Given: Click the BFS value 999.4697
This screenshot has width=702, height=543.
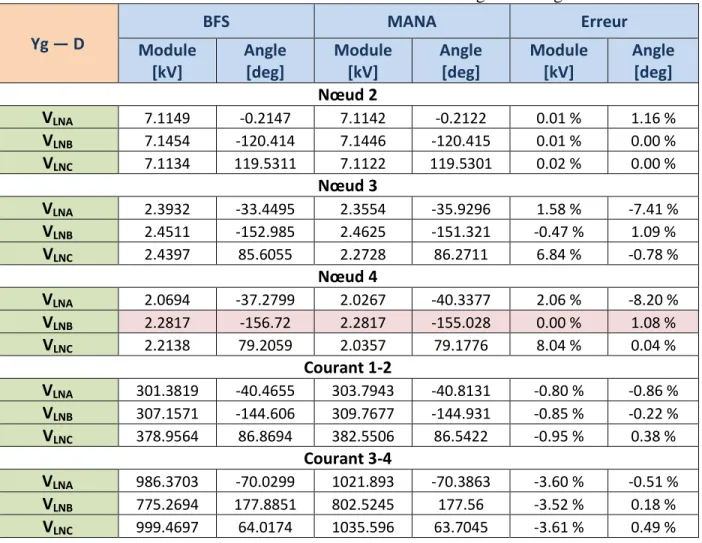Looking at the screenshot, I should 167,526.
